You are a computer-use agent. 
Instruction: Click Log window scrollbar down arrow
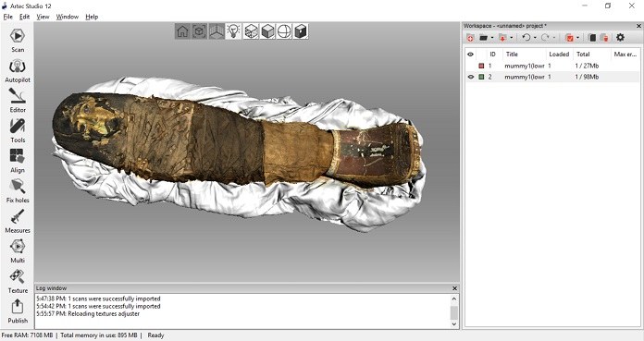click(454, 323)
